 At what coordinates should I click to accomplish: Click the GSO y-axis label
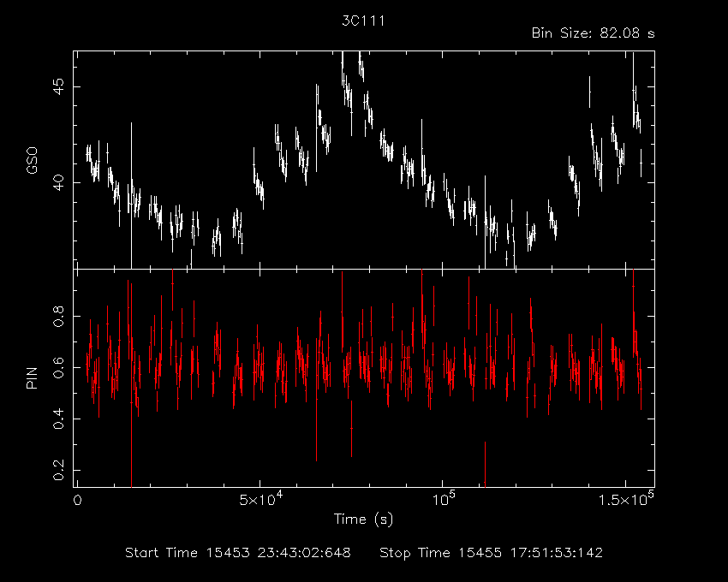[32, 161]
